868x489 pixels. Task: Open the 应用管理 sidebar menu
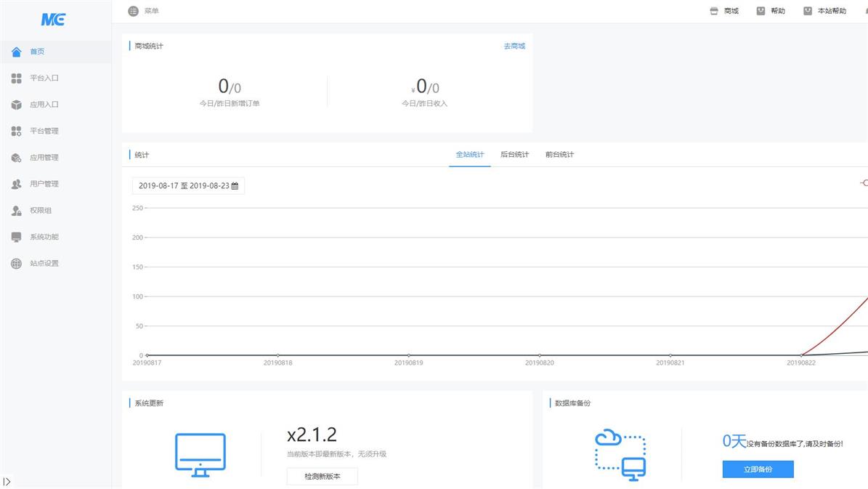(44, 158)
